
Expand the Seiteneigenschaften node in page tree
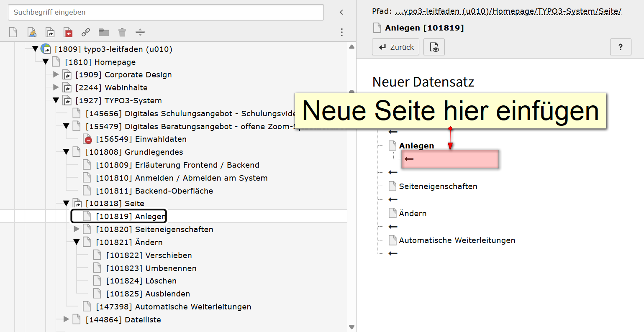[77, 229]
